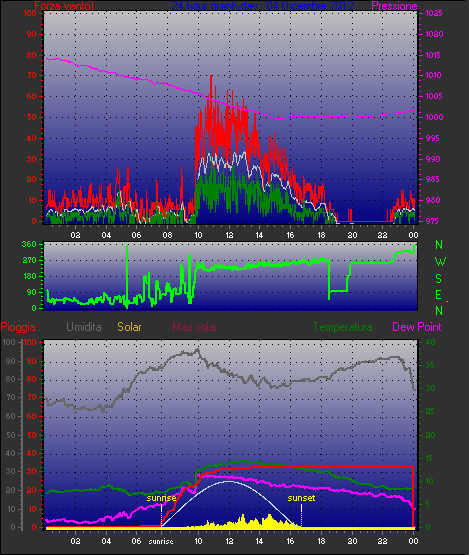Click the 'S' compass direction letter
Screen dimensions: 469x555
click(x=439, y=279)
